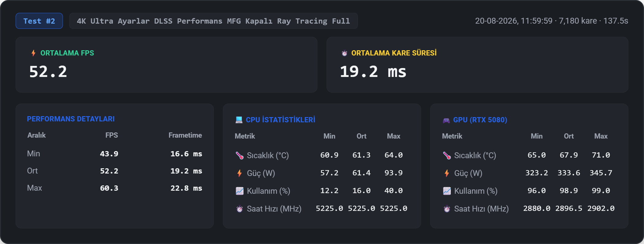Viewport: 644px width, 244px height.
Task: Click the thermometer icon in CPU Sıcaklık row
Action: (240, 155)
